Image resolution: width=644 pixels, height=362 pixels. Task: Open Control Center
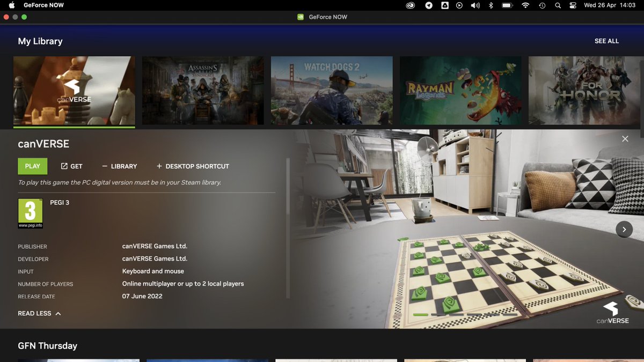(x=573, y=5)
